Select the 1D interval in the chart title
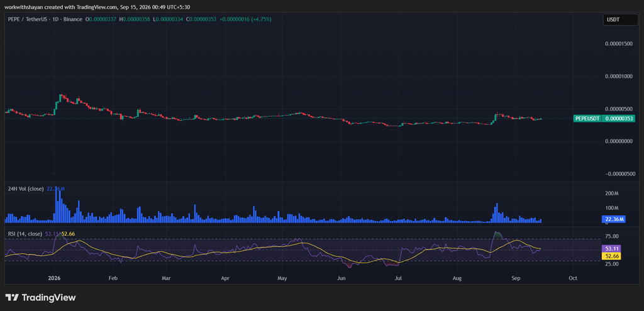 [55, 19]
